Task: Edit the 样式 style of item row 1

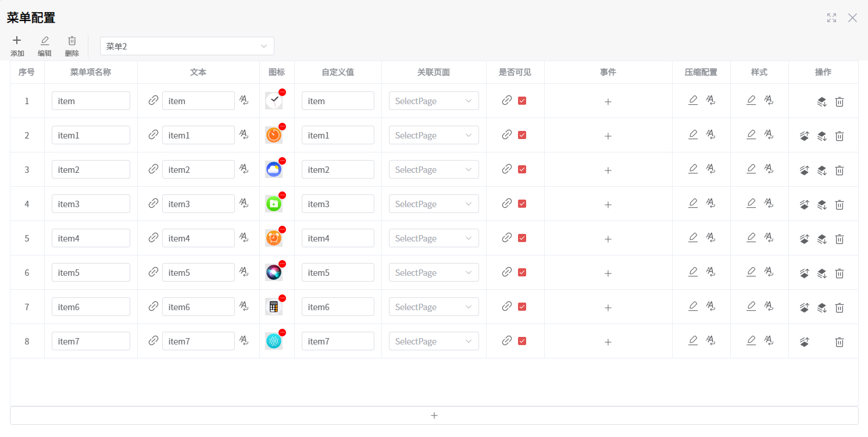Action: (x=751, y=100)
